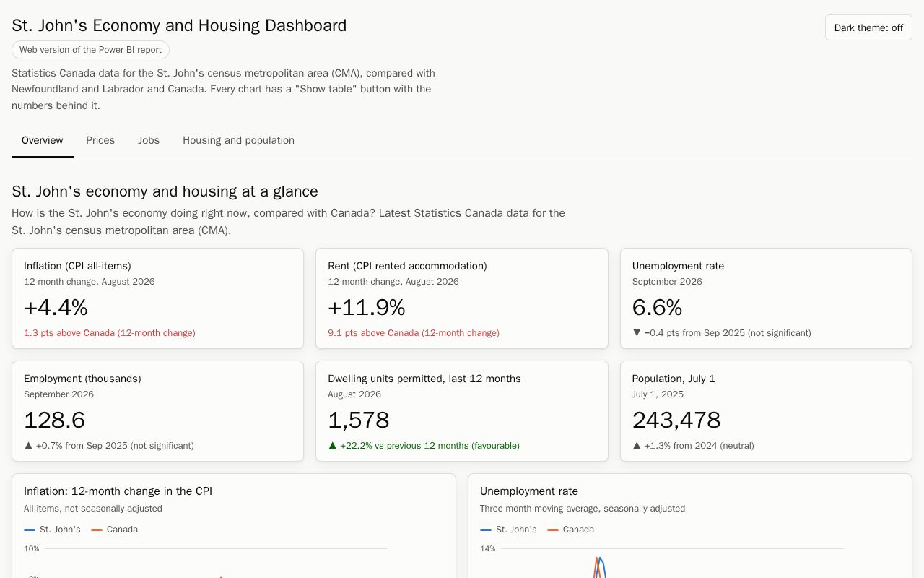Click 'Dwelling units permitted, last 12 months' label
The height and width of the screenshot is (578, 924).
(x=424, y=379)
